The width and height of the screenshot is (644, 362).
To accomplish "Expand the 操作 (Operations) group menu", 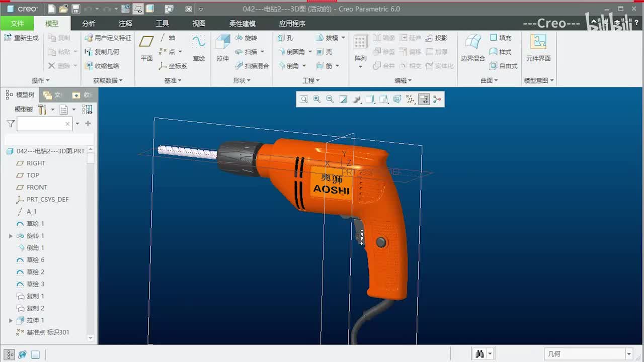I will (41, 80).
